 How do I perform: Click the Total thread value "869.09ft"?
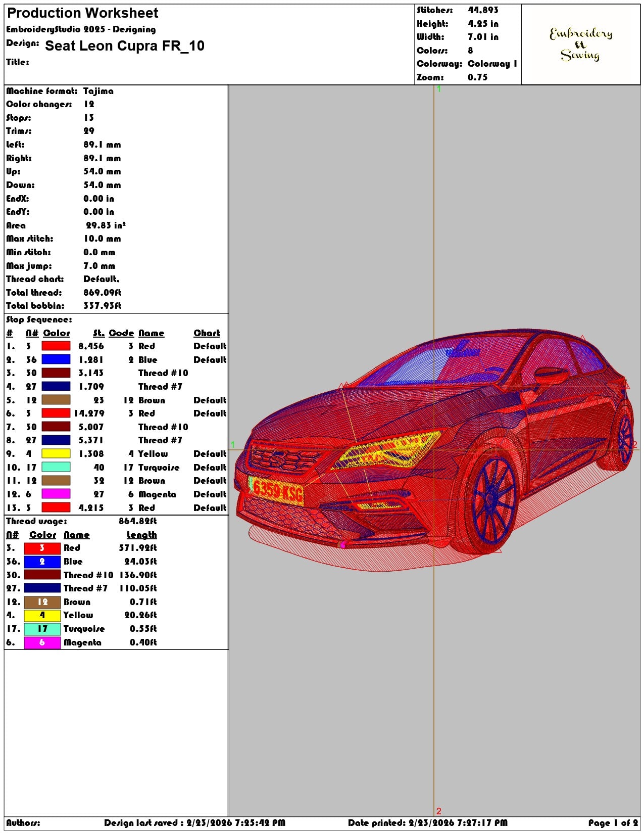tap(103, 293)
